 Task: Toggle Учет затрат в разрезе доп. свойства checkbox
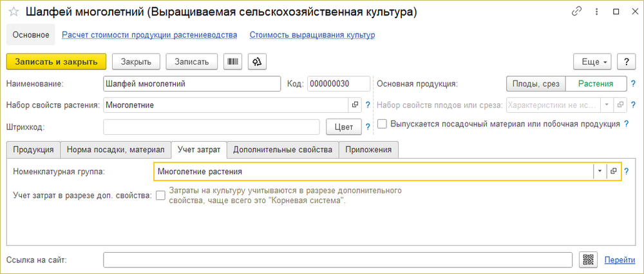point(160,195)
